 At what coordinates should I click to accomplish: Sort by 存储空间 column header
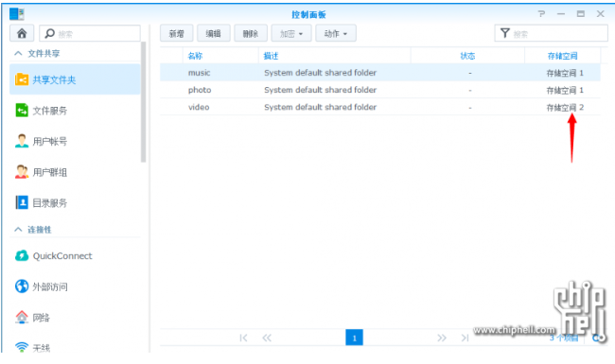[562, 56]
